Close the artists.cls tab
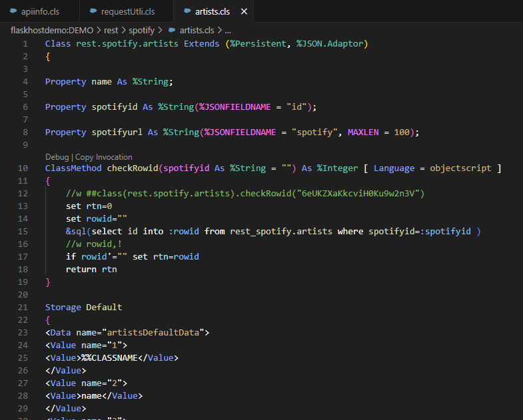This screenshot has height=420, width=523. (244, 12)
